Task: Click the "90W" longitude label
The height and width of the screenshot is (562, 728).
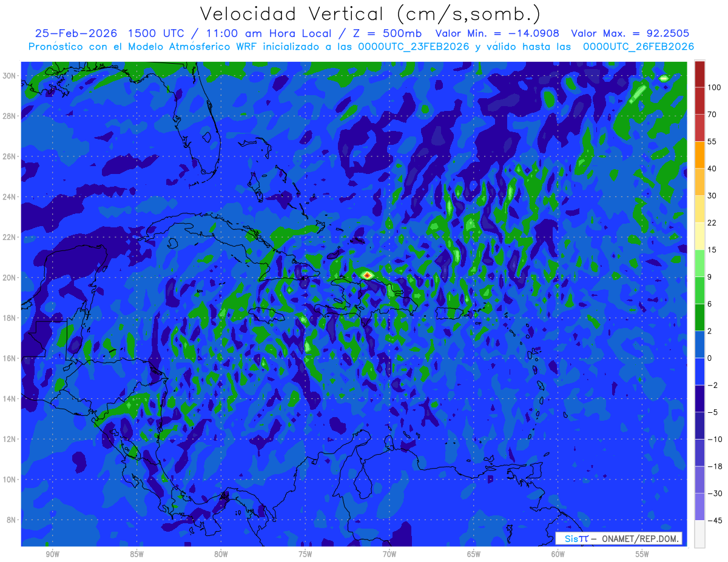Action: [x=52, y=554]
